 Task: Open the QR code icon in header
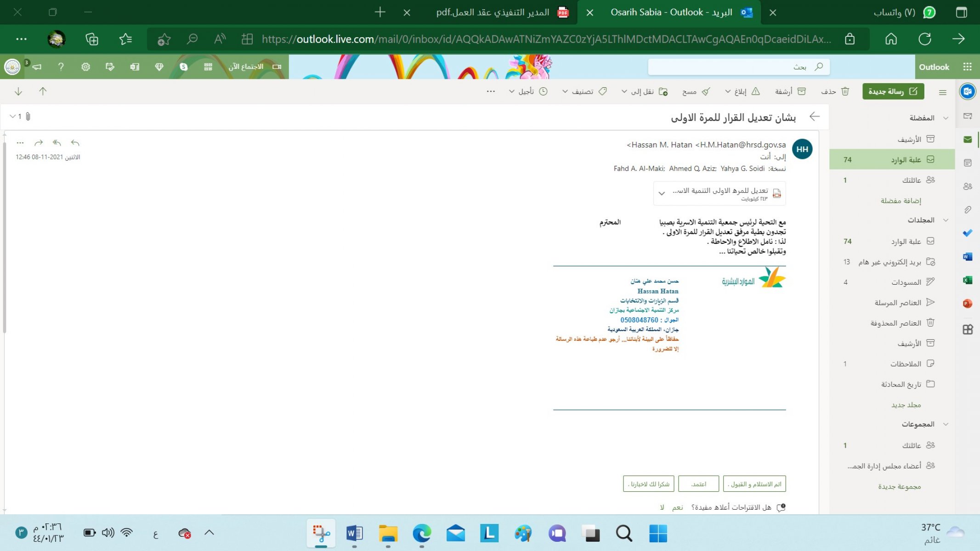[x=208, y=67]
